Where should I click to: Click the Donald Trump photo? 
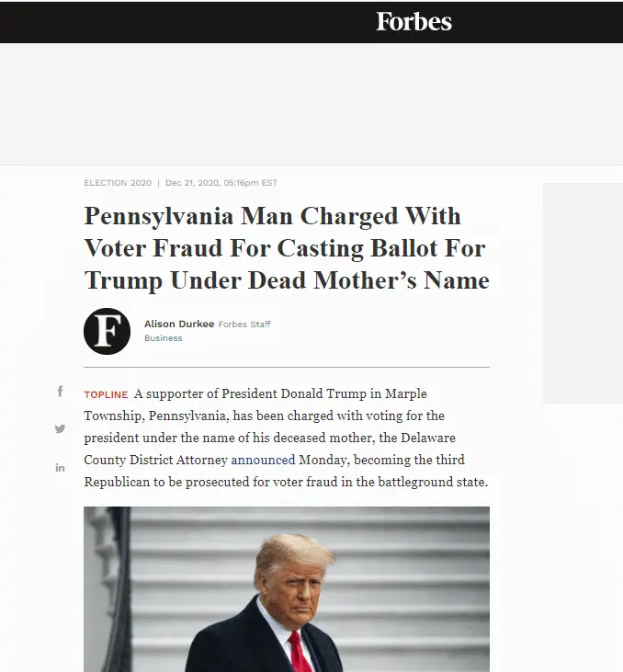tap(286, 588)
